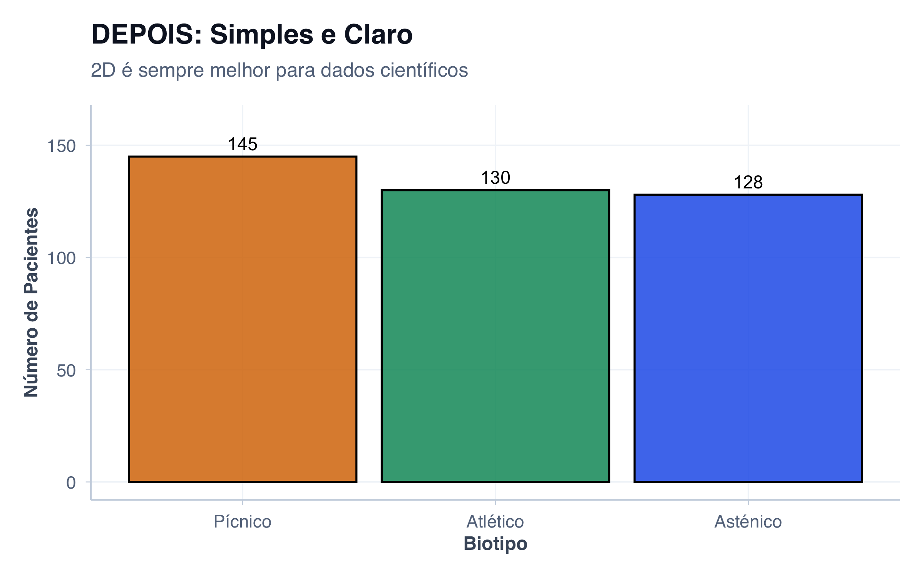
Task: Select the 130 data label
Action: point(495,178)
